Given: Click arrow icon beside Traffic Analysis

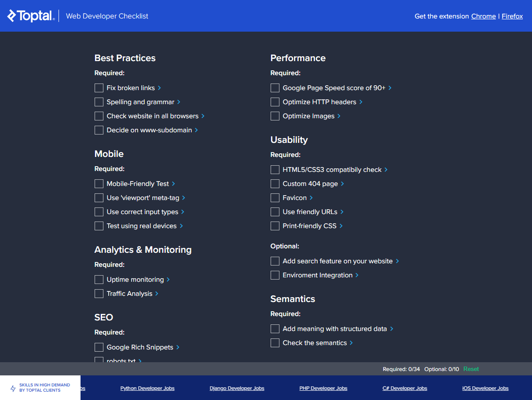Looking at the screenshot, I should (x=157, y=294).
